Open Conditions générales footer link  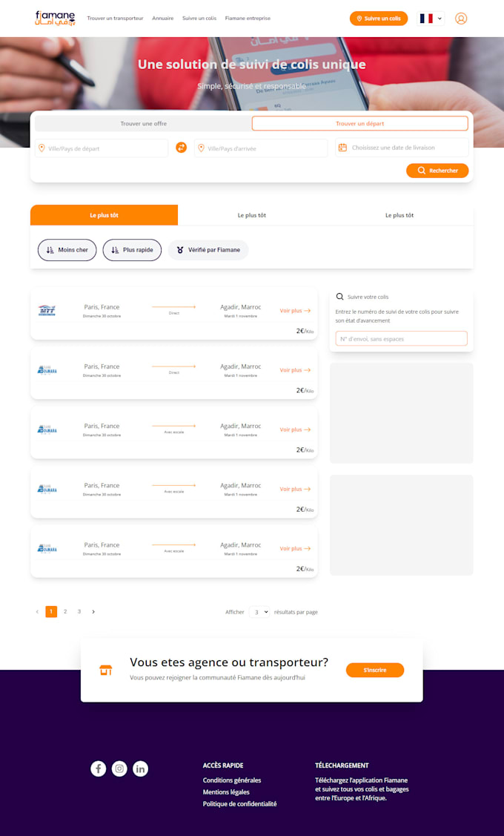232,780
